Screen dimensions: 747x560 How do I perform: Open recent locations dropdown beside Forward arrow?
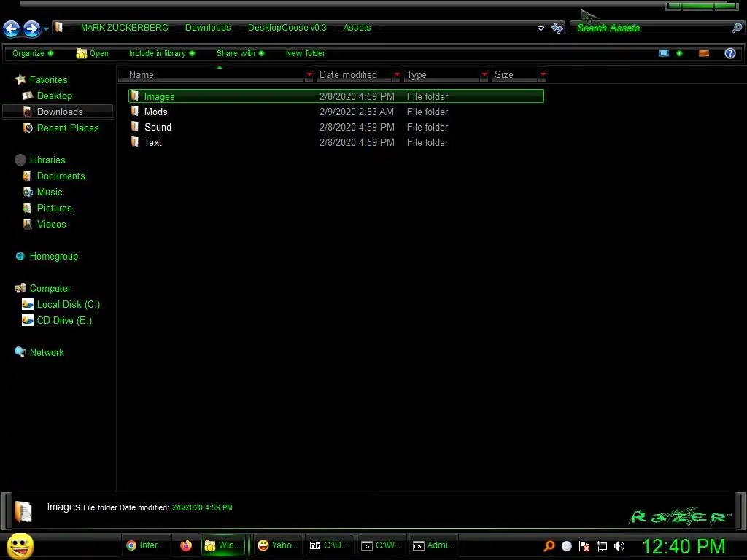(x=46, y=29)
